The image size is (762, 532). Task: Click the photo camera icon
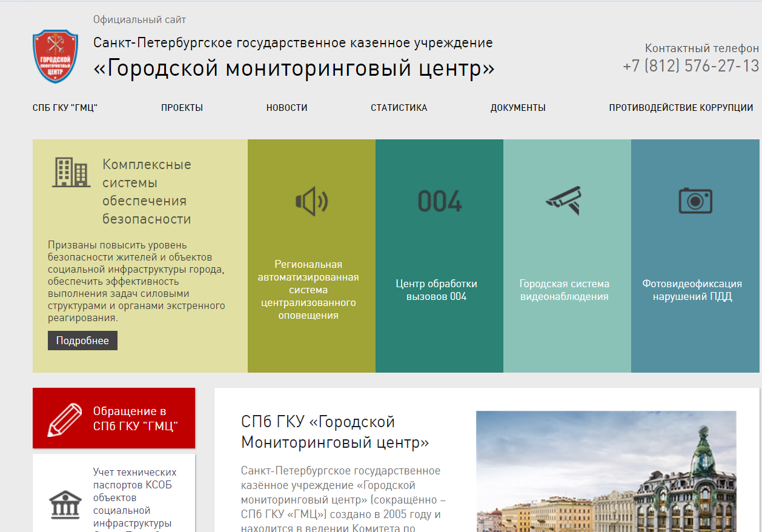(695, 201)
